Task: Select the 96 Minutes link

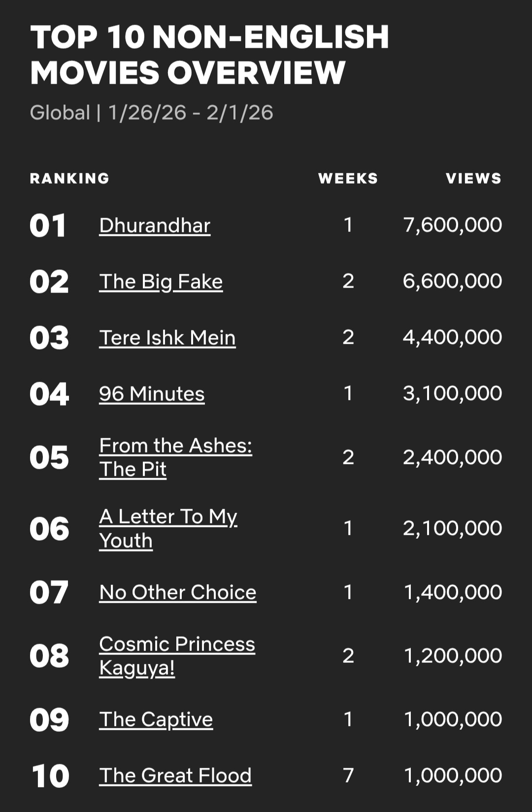Action: (152, 394)
